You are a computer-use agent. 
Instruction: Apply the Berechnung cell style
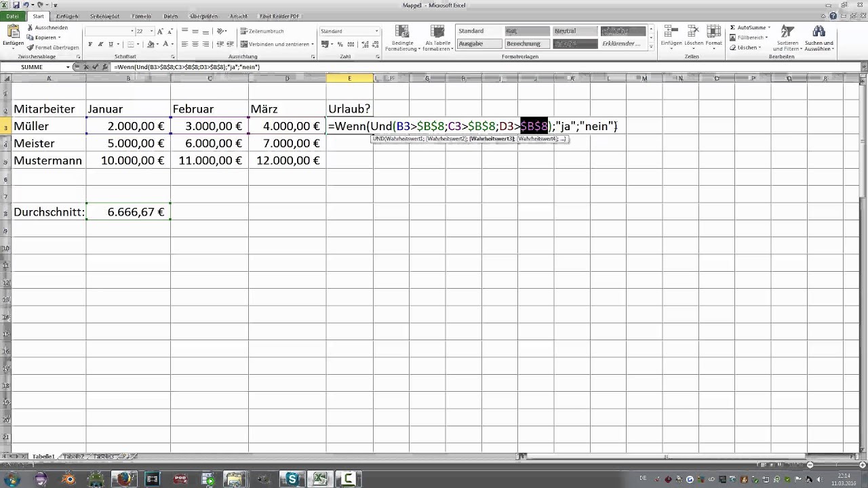point(526,43)
